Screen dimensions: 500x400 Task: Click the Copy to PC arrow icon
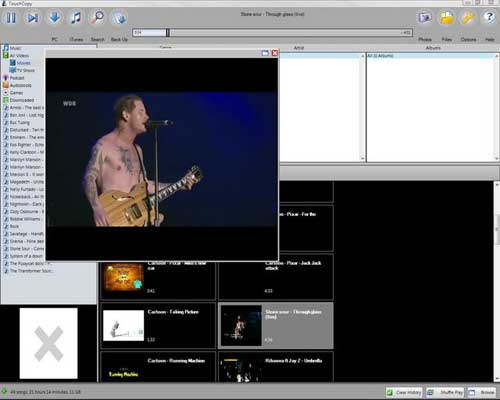pyautogui.click(x=54, y=17)
